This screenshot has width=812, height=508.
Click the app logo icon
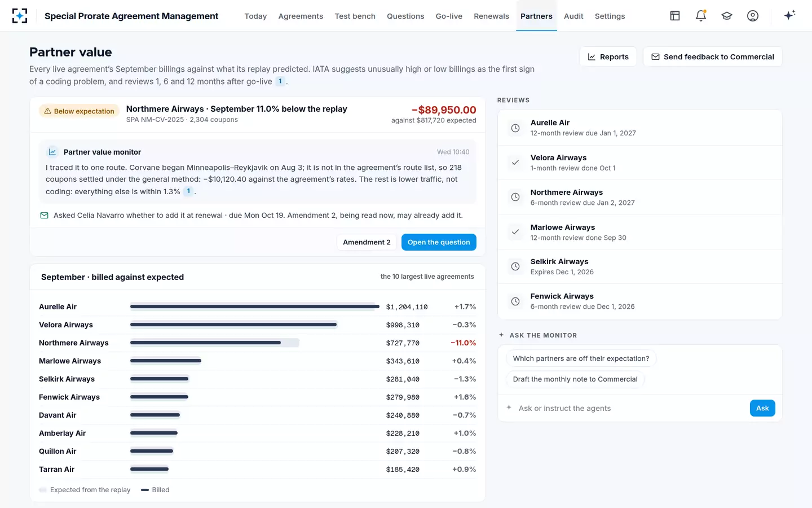click(20, 16)
